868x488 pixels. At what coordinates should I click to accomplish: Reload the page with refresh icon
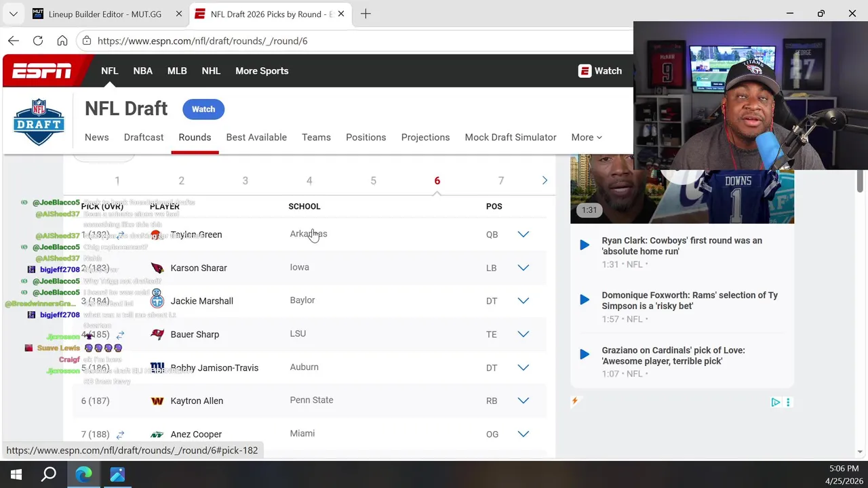38,41
